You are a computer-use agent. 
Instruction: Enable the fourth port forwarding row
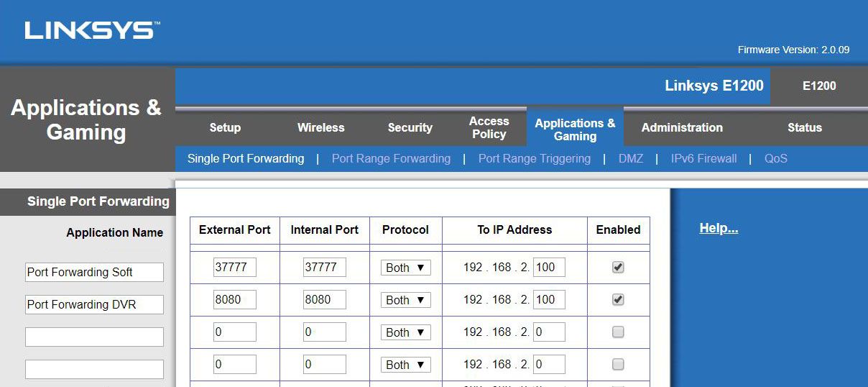[618, 365]
